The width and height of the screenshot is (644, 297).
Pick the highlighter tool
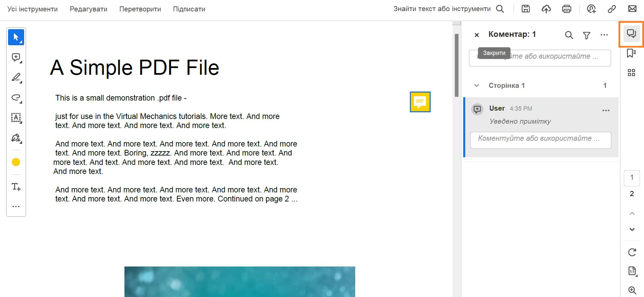pos(16,77)
